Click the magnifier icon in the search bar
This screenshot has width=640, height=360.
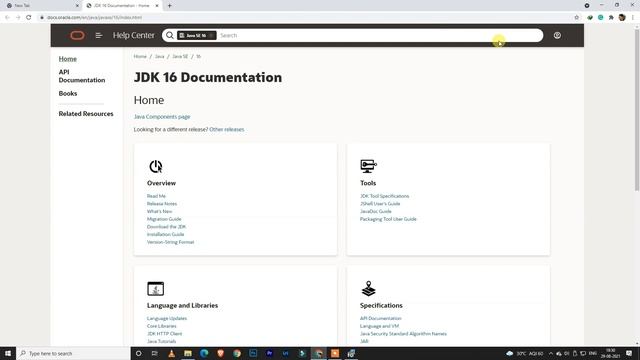170,36
